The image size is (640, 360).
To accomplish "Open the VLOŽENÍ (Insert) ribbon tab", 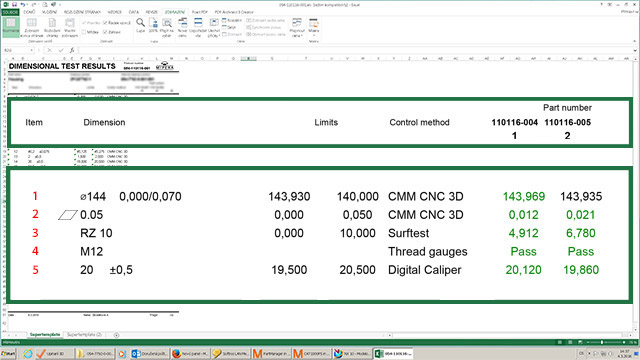I will pos(49,12).
